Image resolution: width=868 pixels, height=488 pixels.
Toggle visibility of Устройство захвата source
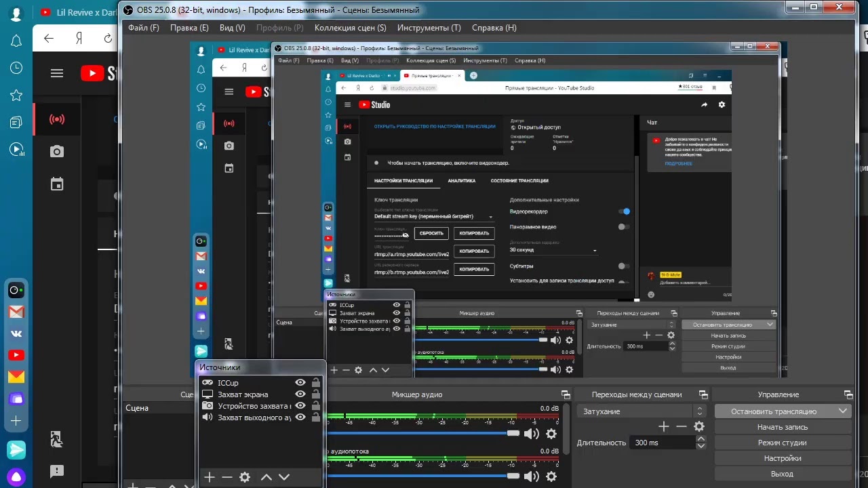pos(300,406)
